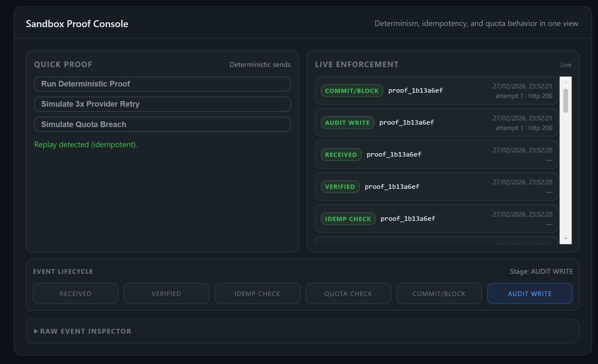
Task: Toggle the RECEIVED lifecycle stage
Action: pyautogui.click(x=75, y=293)
